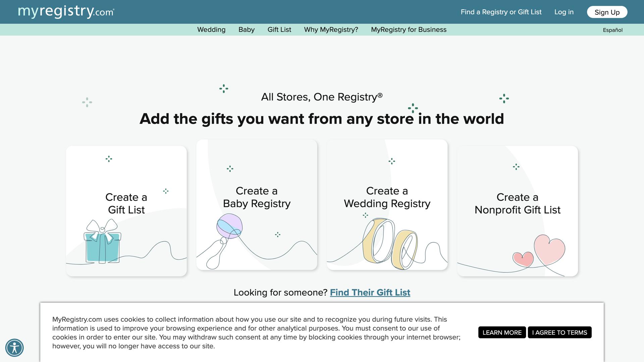
Task: Open the Baby menu
Action: (x=246, y=29)
